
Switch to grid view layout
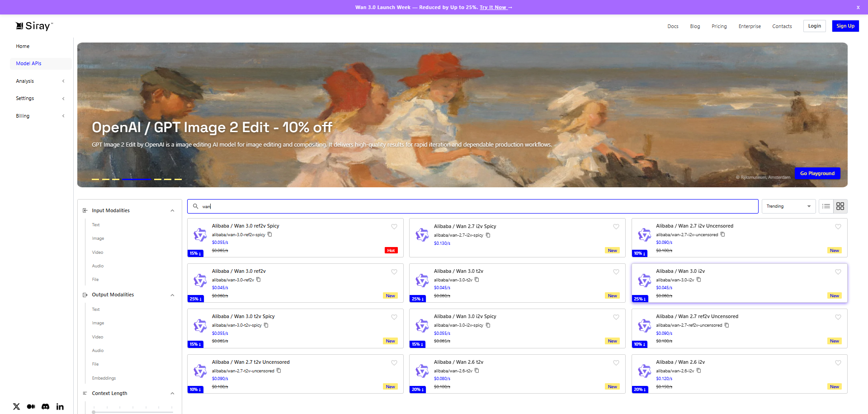840,206
